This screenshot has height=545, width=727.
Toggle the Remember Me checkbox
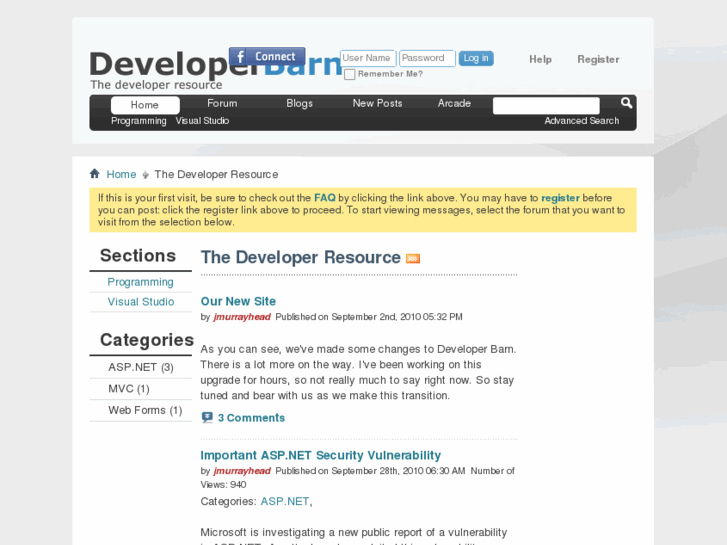click(350, 74)
